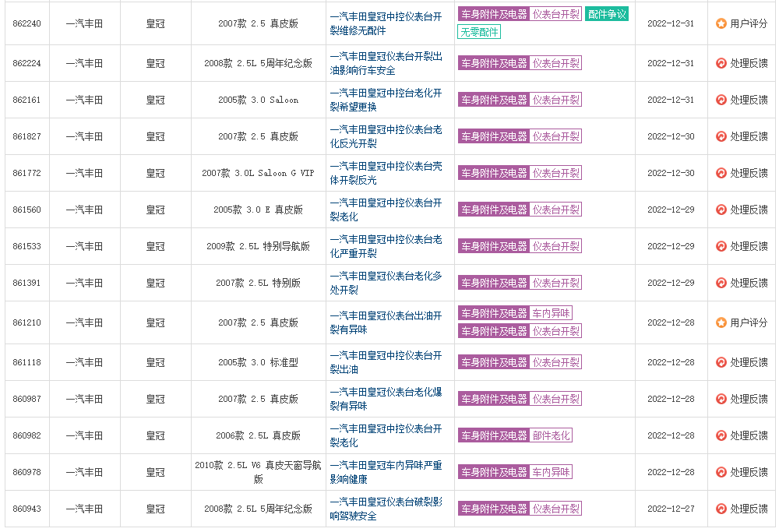Click date 2022-12-30 in row 861827
Viewport: 779px width, 532px height.
tap(671, 136)
